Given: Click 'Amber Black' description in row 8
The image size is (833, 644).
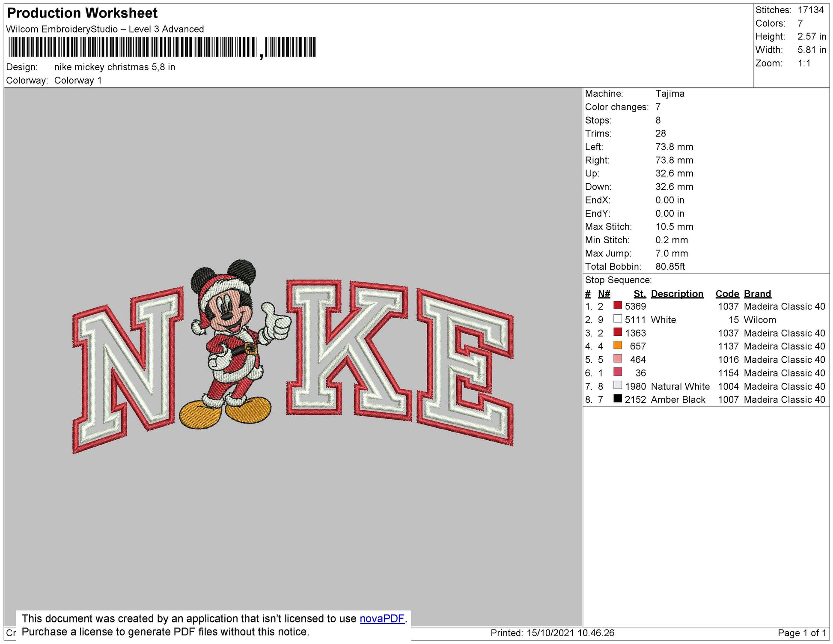Looking at the screenshot, I should point(678,400).
